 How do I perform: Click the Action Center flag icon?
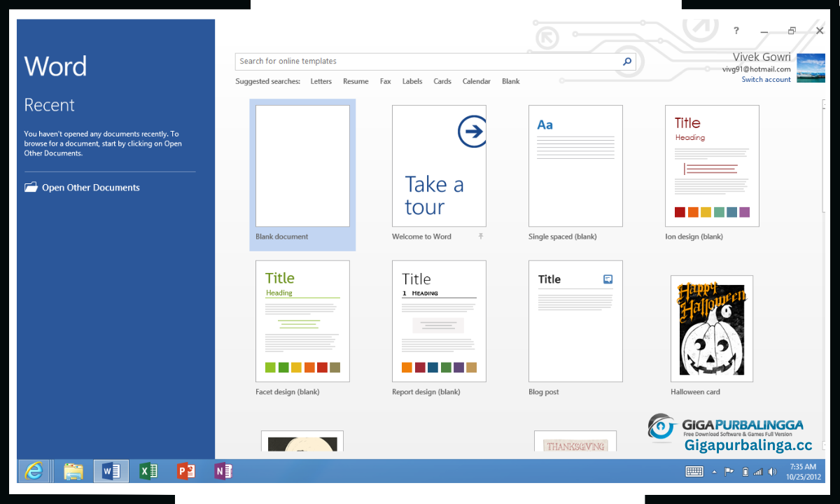point(729,472)
